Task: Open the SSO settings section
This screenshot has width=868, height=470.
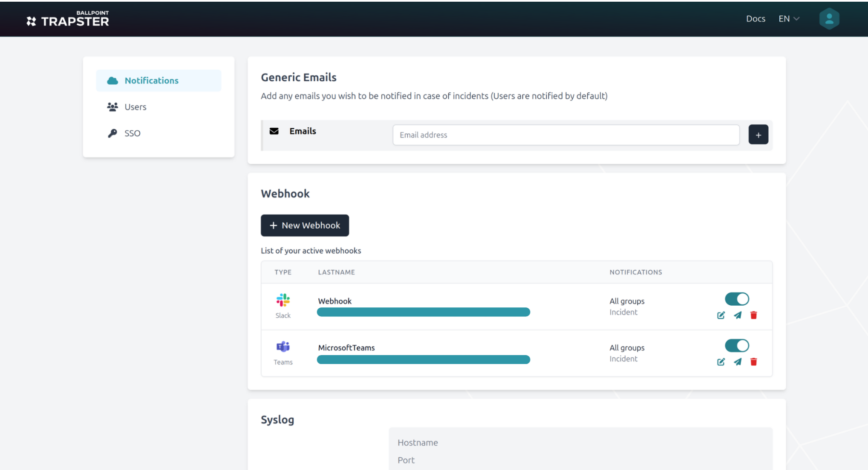Action: point(132,133)
